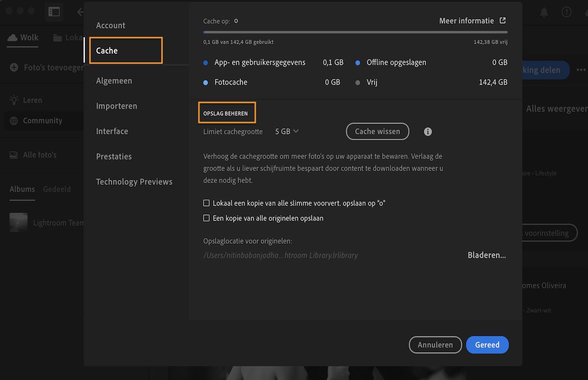Click Bladeren to choose originals location

[x=486, y=255]
